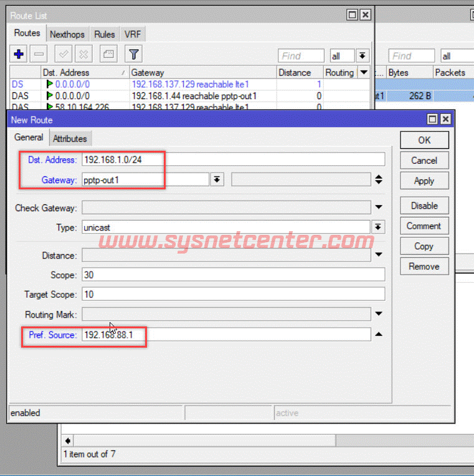Image resolution: width=474 pixels, height=476 pixels.
Task: Click the horizontal scrollbar thumb in the background window
Action: [x=205, y=440]
